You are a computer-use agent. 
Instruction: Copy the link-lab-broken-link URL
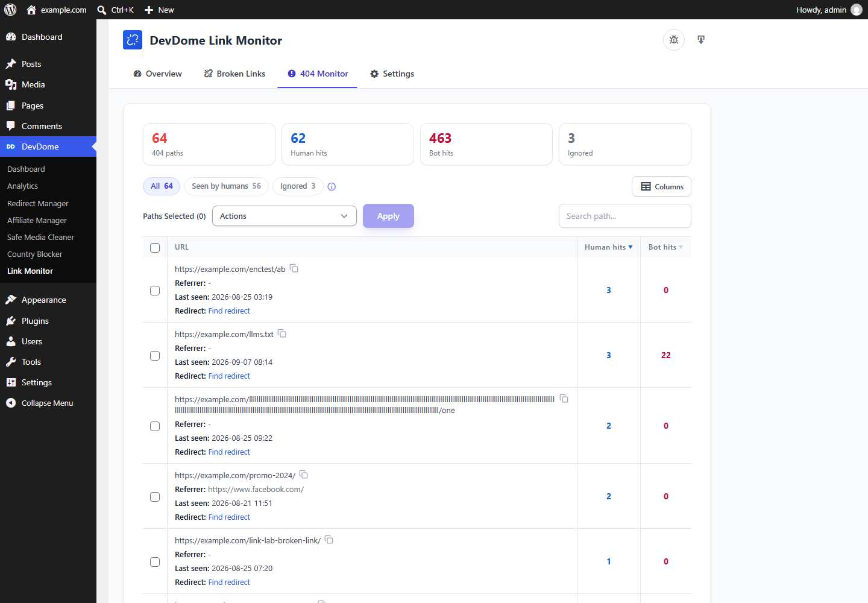tap(329, 540)
